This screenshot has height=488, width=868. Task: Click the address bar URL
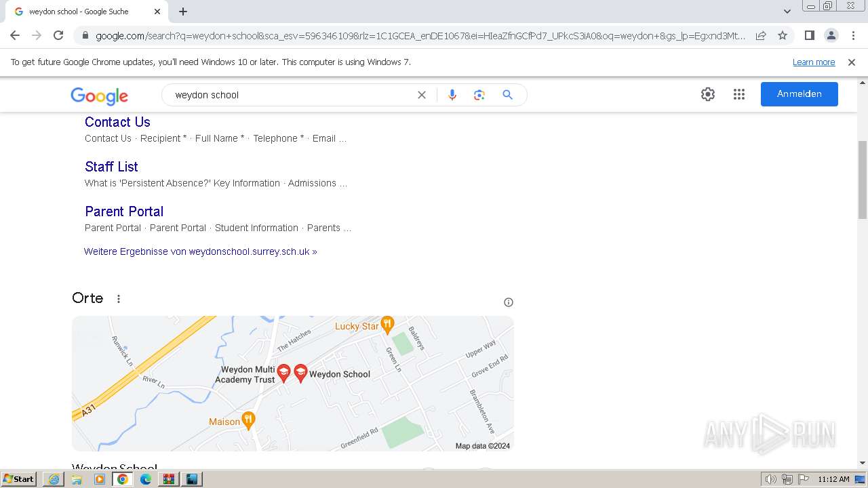[x=420, y=35]
